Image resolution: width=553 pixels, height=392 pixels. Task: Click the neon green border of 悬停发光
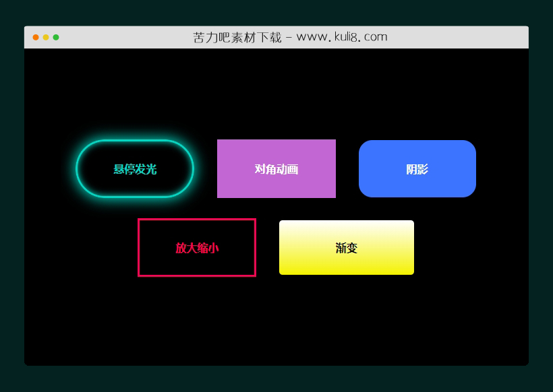click(x=135, y=141)
